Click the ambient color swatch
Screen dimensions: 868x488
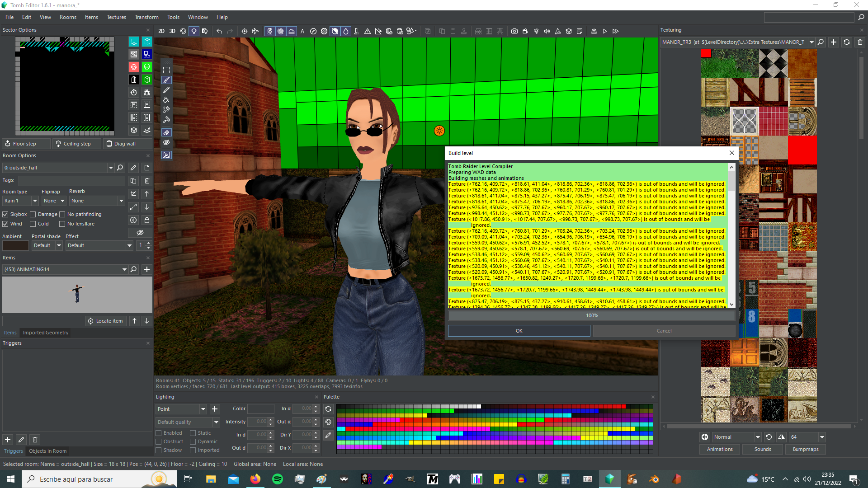(15, 245)
